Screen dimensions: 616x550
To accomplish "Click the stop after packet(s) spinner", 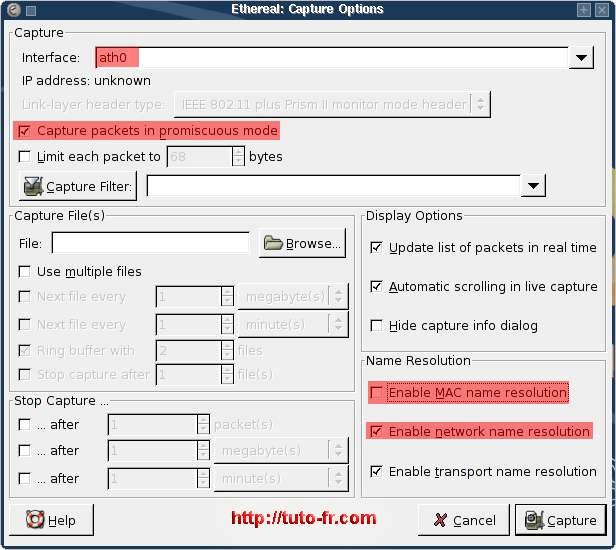I will point(159,424).
